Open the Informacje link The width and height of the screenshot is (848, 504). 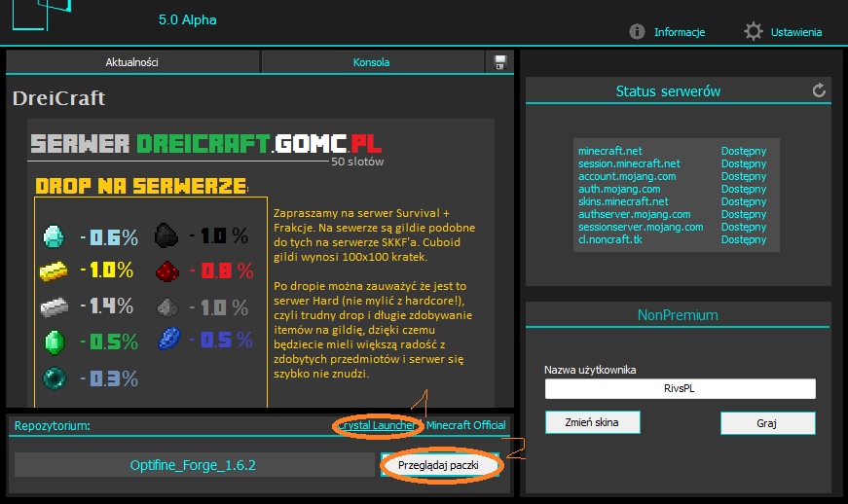(680, 32)
